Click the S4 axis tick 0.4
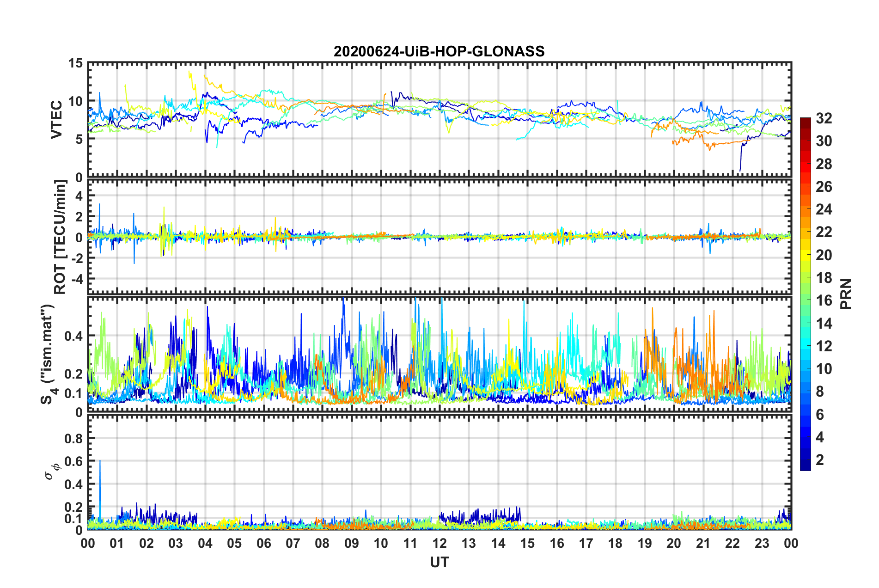This screenshot has height=588, width=879. tap(74, 336)
